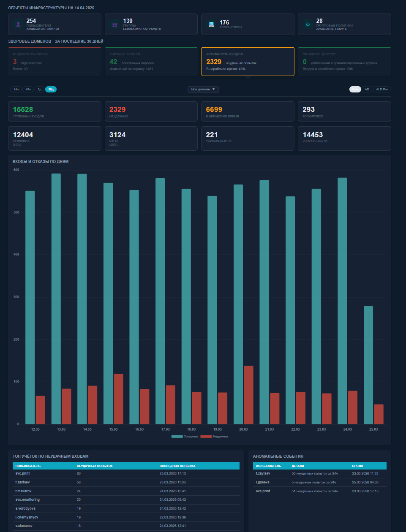Screen dimensions: 406x532
Task: Click the groups icon beside 130
Action: coord(115,24)
